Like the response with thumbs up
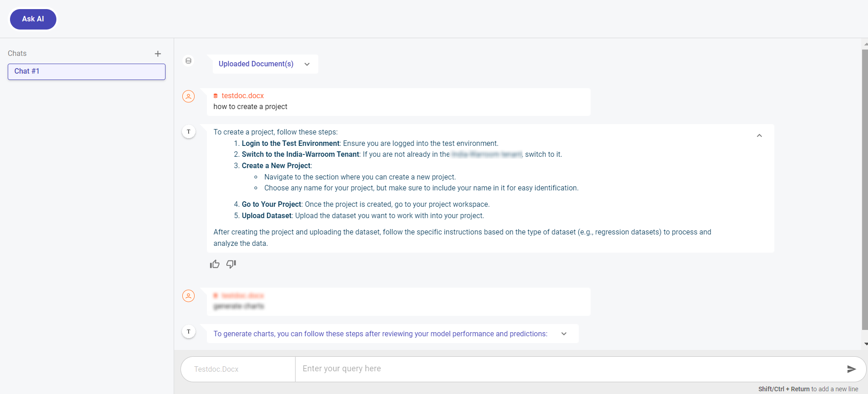The width and height of the screenshot is (868, 394). tap(215, 264)
